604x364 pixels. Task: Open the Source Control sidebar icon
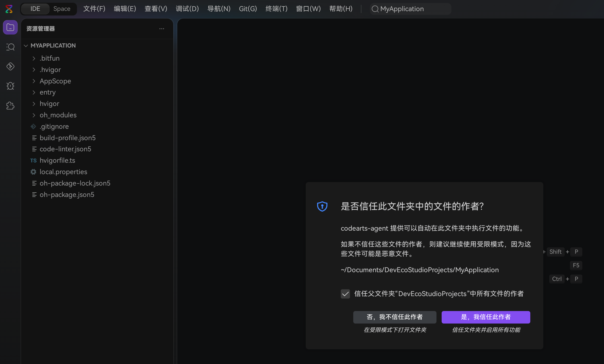[x=10, y=67]
